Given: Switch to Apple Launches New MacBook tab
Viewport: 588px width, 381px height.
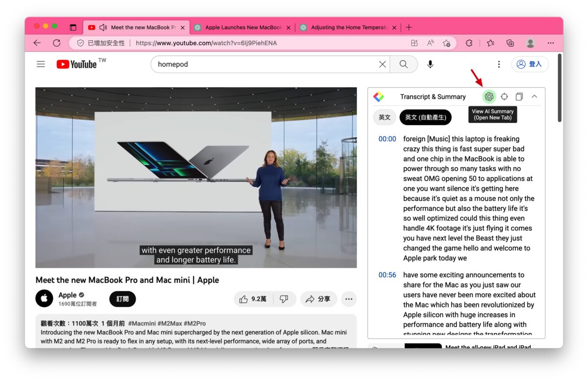Looking at the screenshot, I should pos(243,27).
